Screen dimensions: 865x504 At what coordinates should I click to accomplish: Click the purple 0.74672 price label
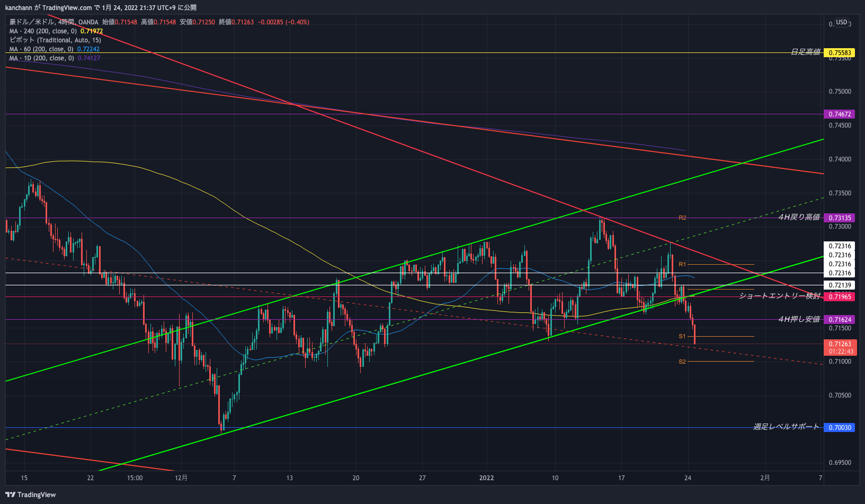pyautogui.click(x=840, y=114)
